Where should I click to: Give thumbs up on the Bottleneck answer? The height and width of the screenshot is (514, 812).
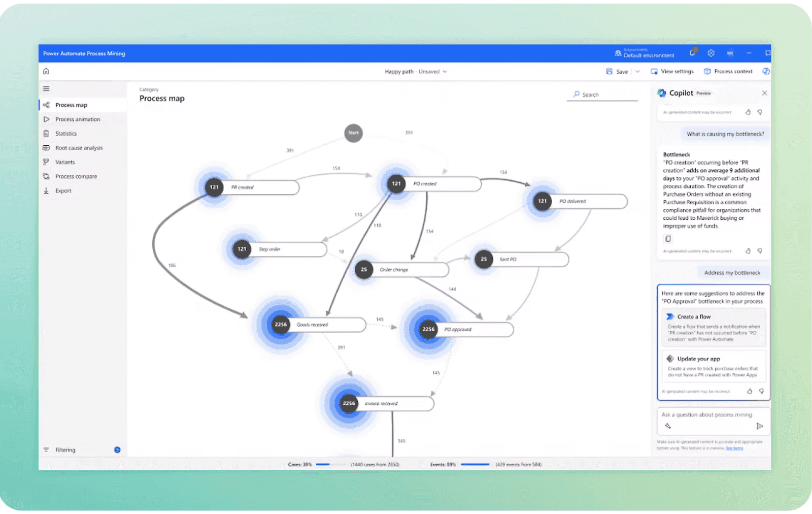pyautogui.click(x=748, y=251)
